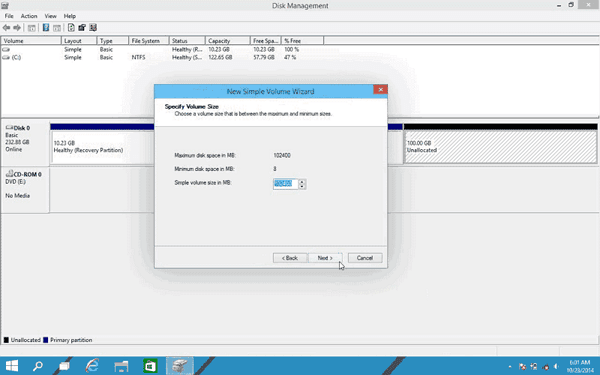Click the speaker volume tray icon

[x=556, y=367]
